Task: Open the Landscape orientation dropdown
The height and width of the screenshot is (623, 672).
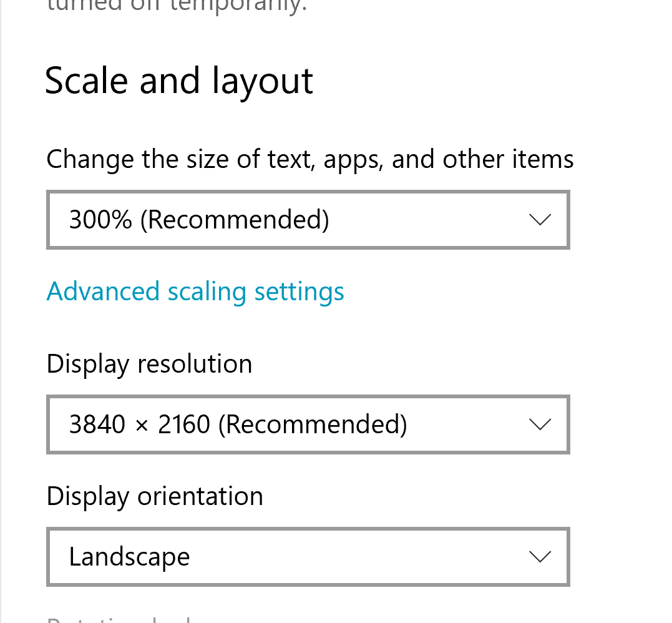Action: coord(308,557)
